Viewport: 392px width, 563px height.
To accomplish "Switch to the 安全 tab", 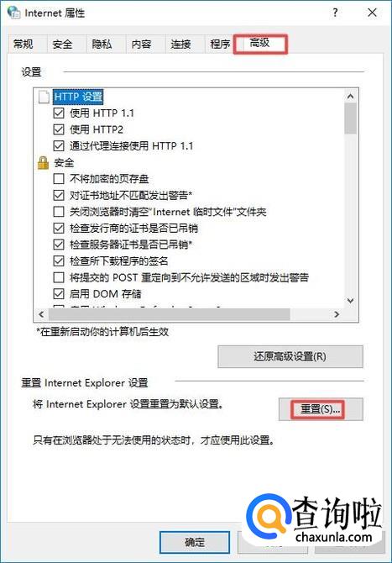I will click(62, 45).
